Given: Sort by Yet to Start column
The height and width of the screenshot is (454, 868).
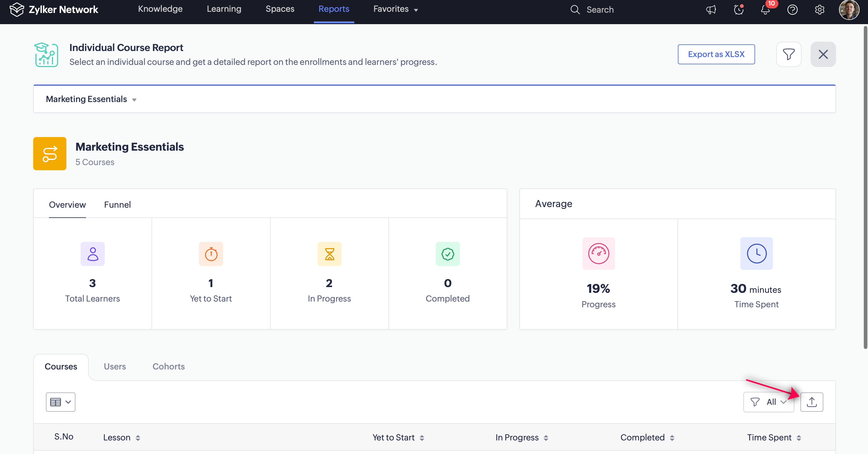Looking at the screenshot, I should tap(422, 438).
